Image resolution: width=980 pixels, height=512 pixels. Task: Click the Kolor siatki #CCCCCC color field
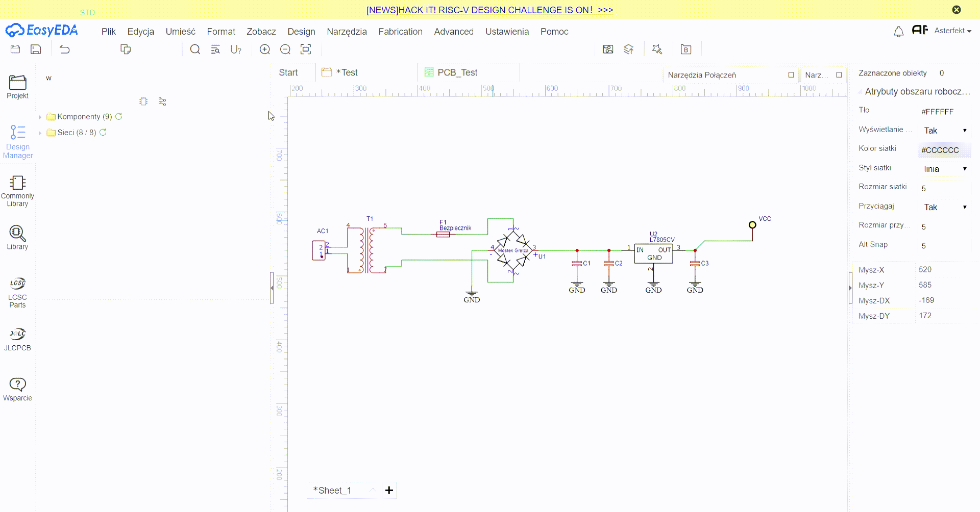[943, 150]
